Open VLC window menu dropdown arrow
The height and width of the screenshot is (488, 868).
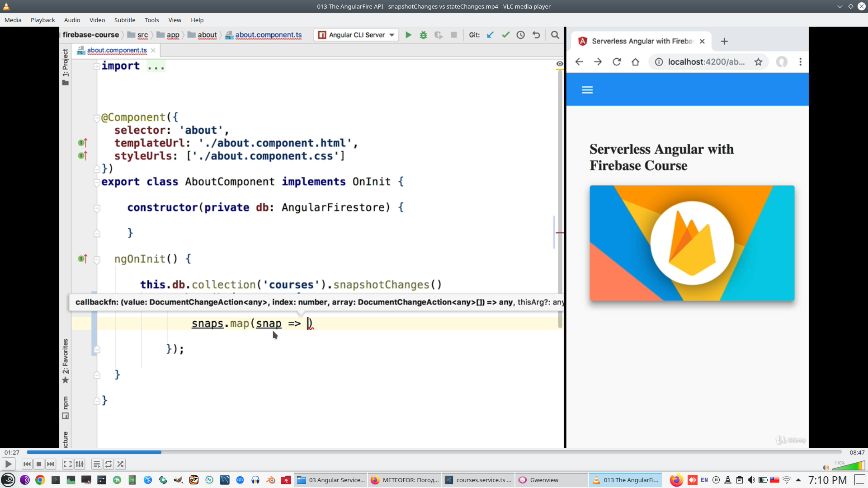tap(840, 6)
